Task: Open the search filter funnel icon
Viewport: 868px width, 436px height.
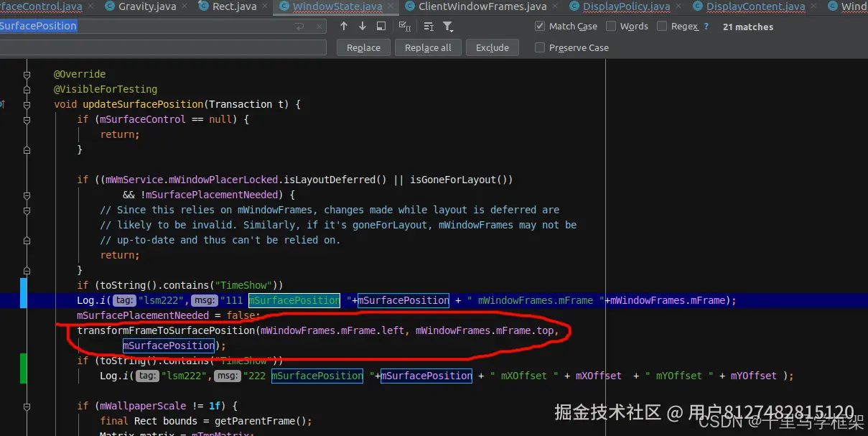Action: pyautogui.click(x=448, y=27)
